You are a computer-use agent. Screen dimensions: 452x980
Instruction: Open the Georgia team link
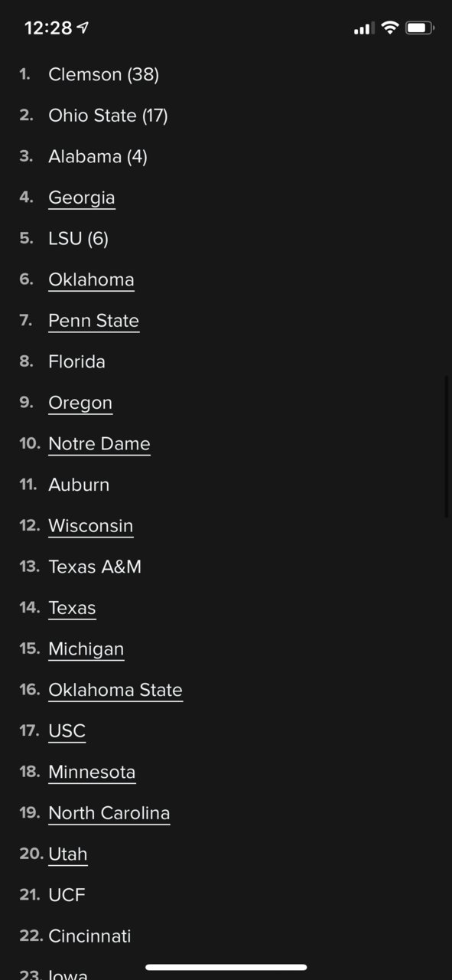82,198
